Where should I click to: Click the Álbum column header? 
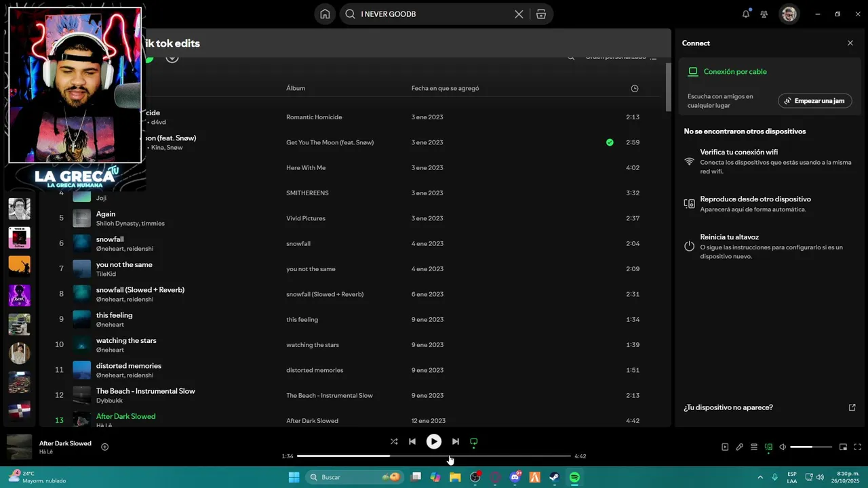(296, 88)
